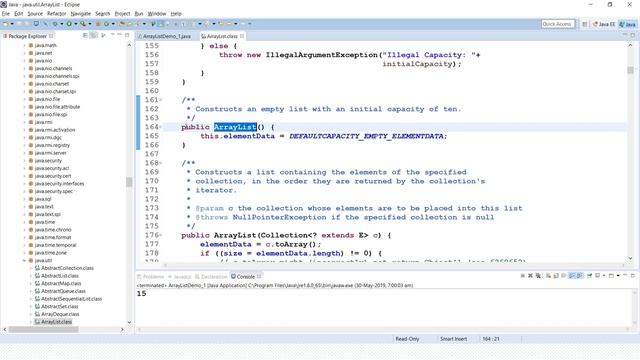Click Pin Console icon
Image resolution: width=640 pixels, height=360 pixels.
click(x=589, y=276)
